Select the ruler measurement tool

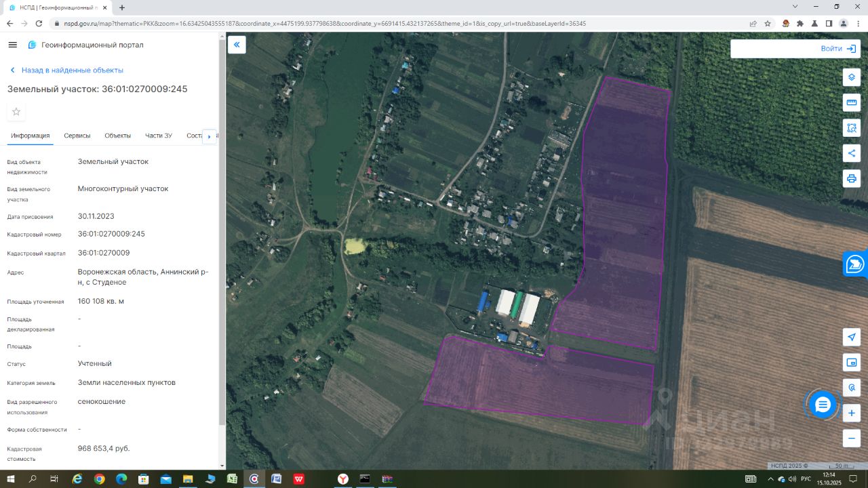pos(852,102)
